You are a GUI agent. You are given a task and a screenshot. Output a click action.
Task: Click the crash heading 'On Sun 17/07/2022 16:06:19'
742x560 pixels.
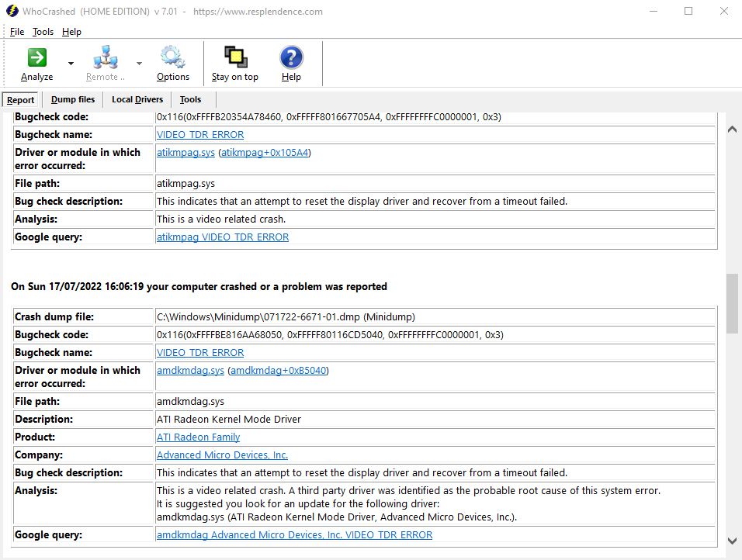point(199,287)
